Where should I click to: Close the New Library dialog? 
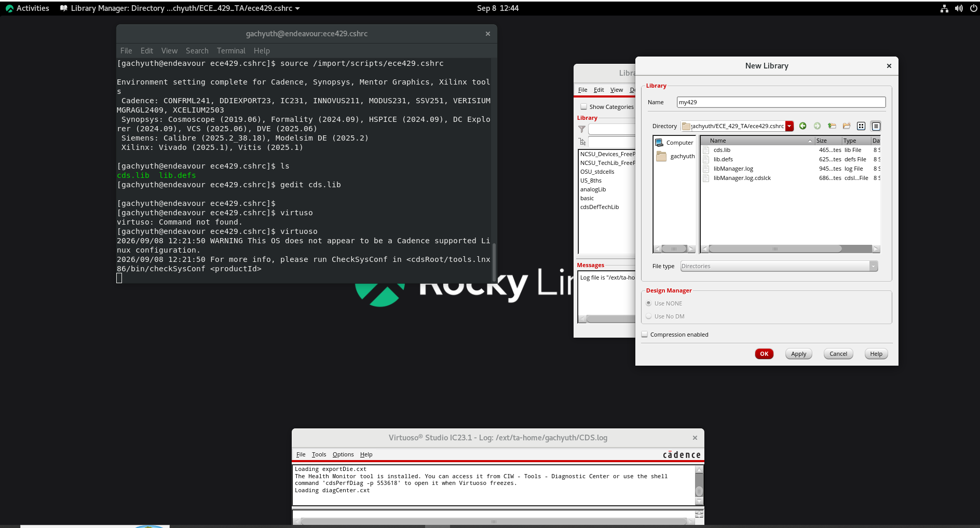(x=889, y=66)
